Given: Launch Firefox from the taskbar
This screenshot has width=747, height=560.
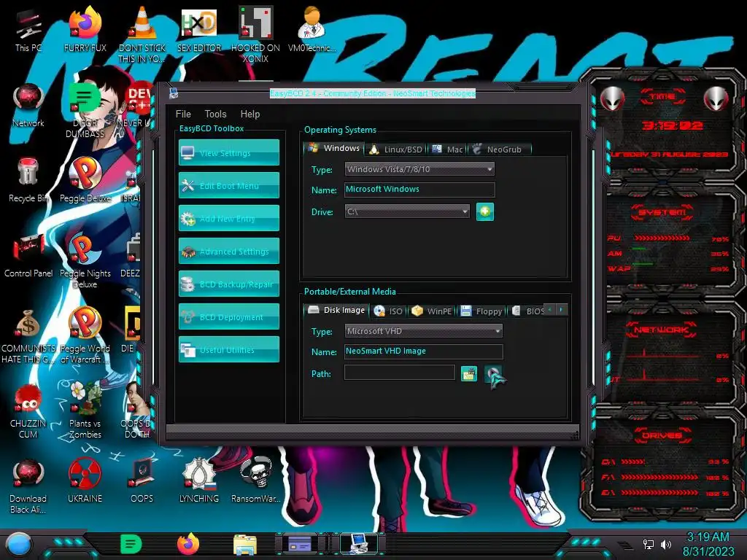Looking at the screenshot, I should point(188,544).
